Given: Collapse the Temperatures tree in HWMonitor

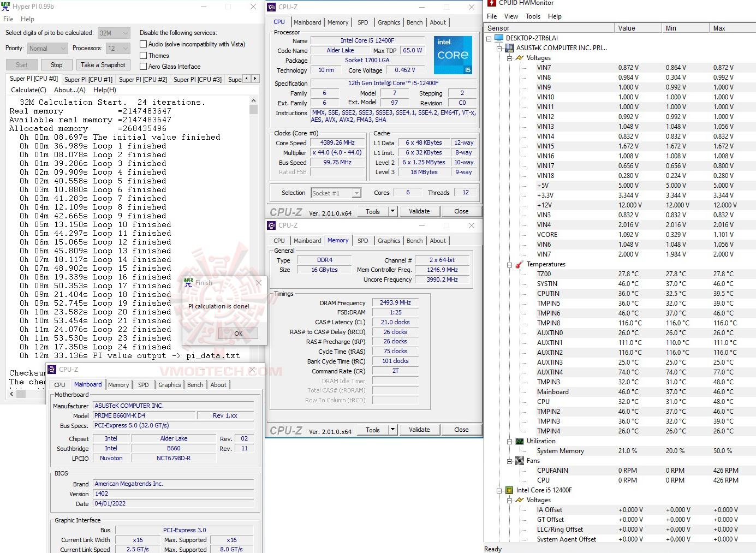Looking at the screenshot, I should (509, 264).
